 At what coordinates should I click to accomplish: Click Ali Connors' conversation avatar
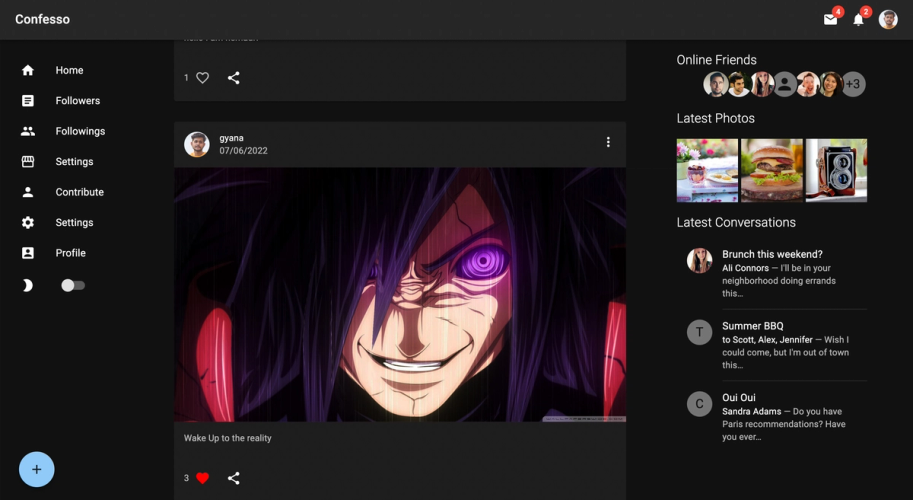tap(699, 260)
